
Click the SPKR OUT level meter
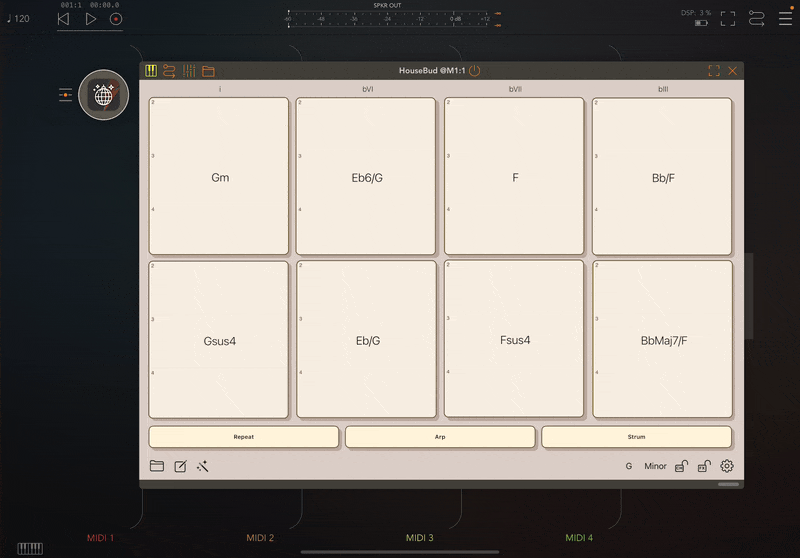pos(389,19)
